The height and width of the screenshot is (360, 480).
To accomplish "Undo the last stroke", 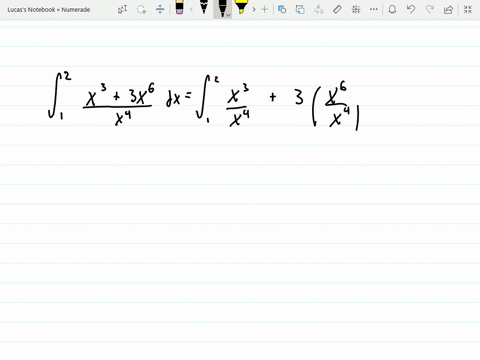I will 411,9.
